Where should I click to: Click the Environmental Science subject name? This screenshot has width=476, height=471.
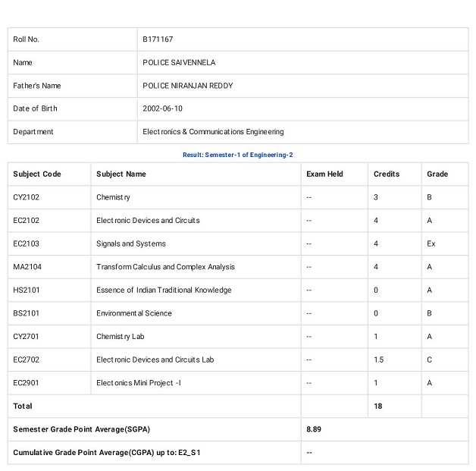tap(134, 313)
